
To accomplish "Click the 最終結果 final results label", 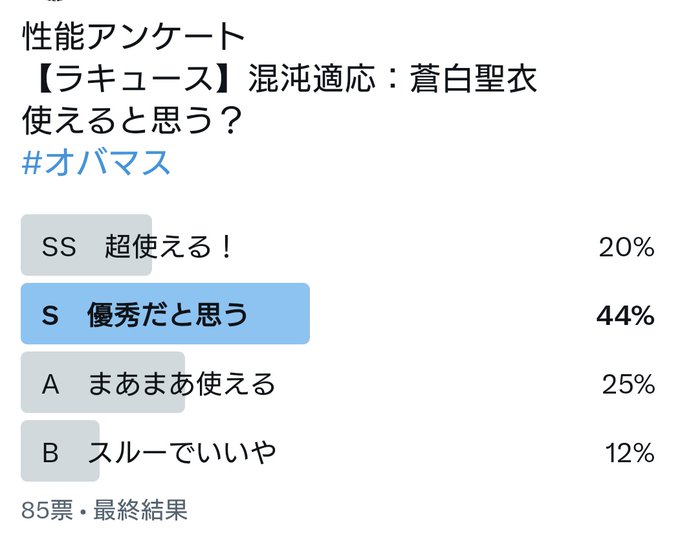I will [x=140, y=510].
